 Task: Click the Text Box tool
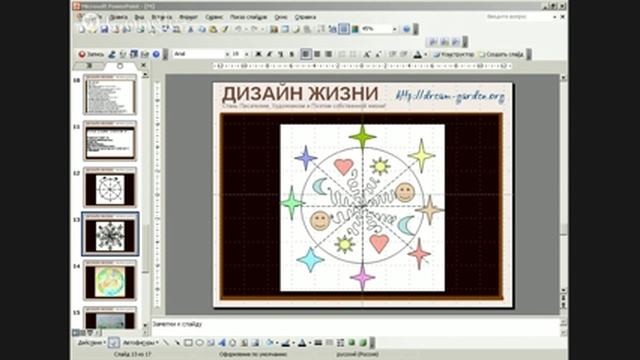[x=211, y=343]
